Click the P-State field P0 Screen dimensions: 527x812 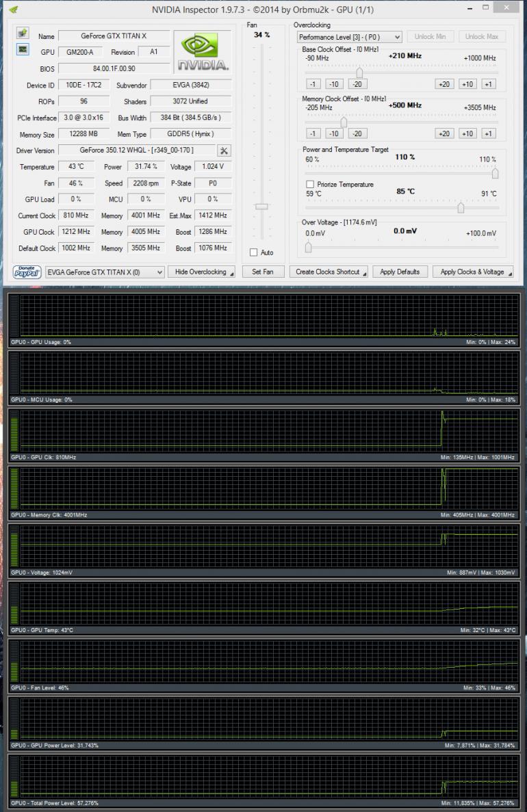[x=213, y=183]
